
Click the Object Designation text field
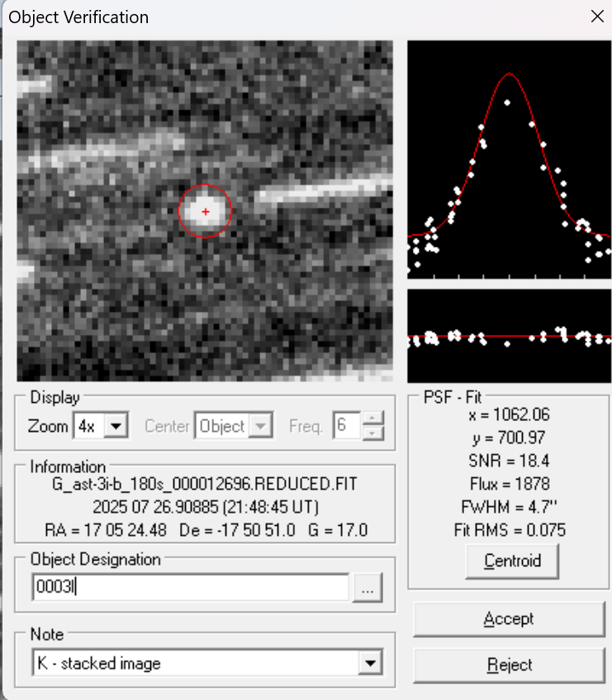190,588
